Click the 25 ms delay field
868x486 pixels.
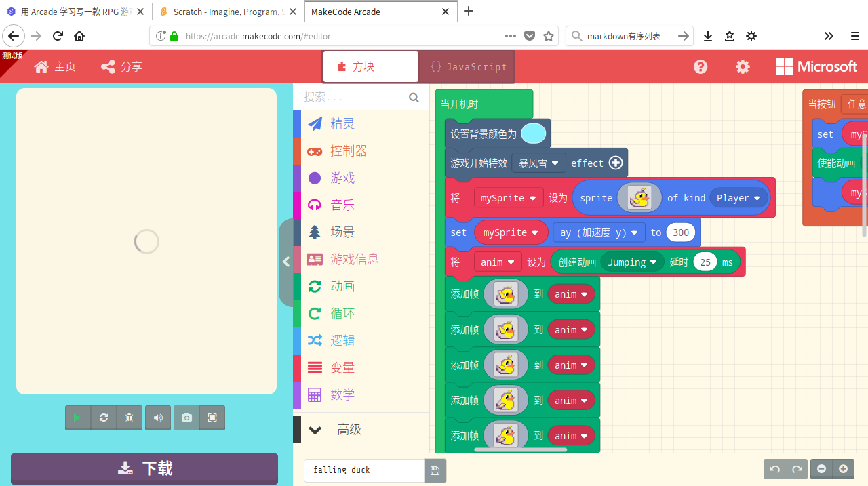point(705,262)
